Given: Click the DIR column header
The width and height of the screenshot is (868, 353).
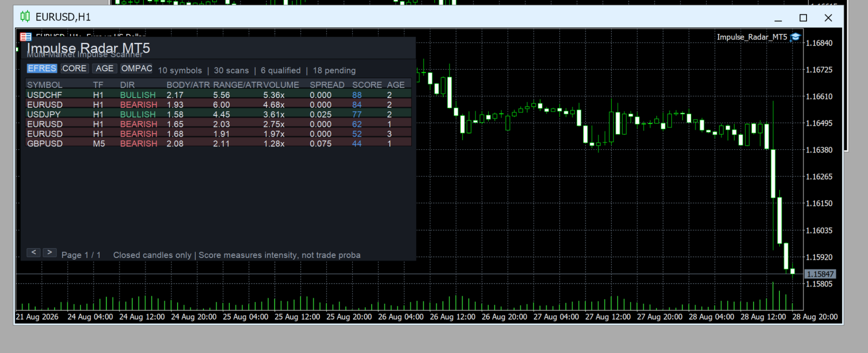Looking at the screenshot, I should click(x=127, y=85).
